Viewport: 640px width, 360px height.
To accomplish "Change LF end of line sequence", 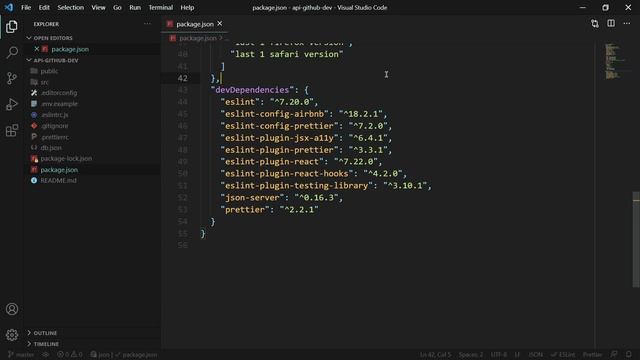I will tap(517, 355).
